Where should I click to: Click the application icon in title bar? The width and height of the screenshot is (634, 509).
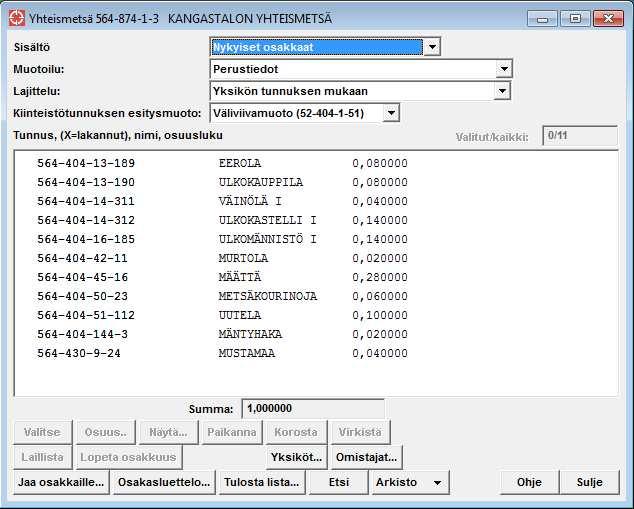click(17, 19)
